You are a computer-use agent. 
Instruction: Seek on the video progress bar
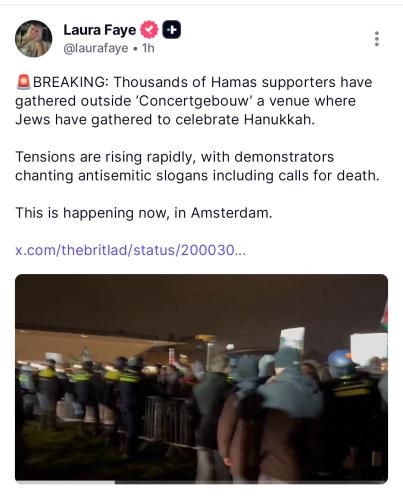(x=201, y=482)
